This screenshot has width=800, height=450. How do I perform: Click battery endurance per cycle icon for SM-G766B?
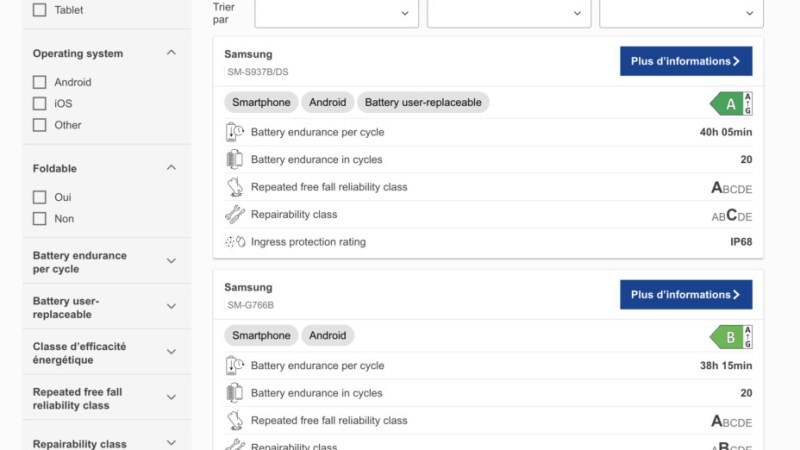click(235, 366)
